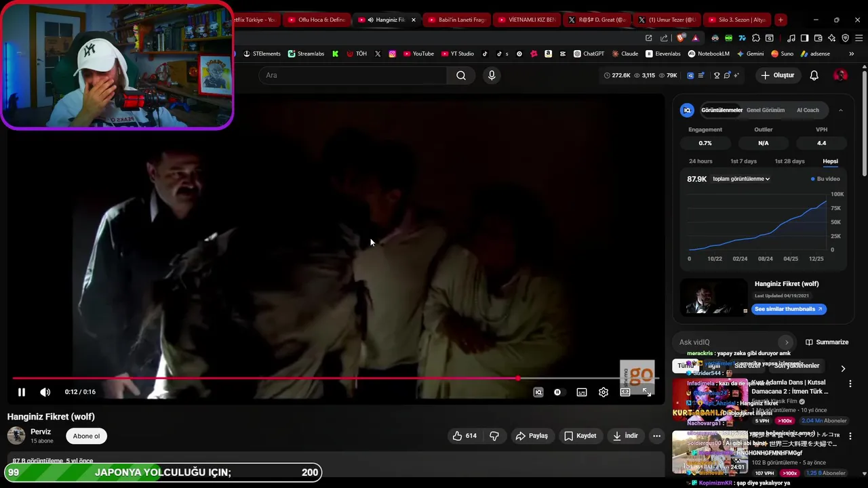Click the İndir download button
The image size is (868, 488).
(625, 436)
